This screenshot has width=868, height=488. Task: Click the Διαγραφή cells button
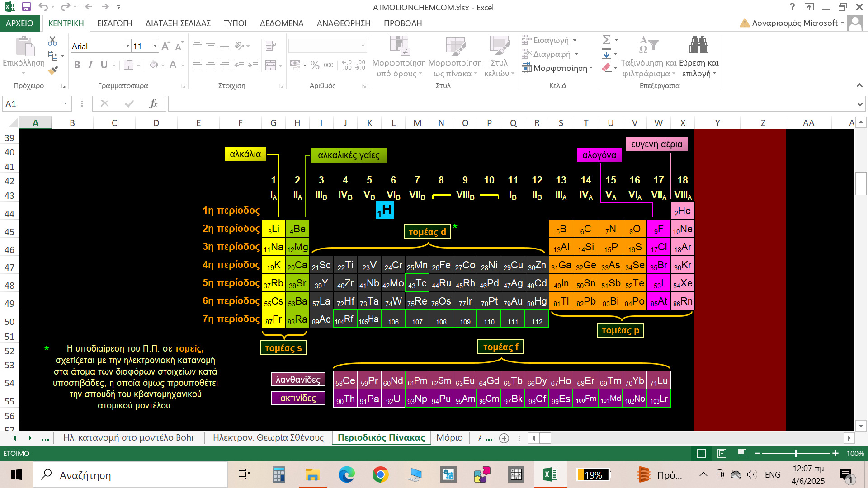[x=552, y=54]
